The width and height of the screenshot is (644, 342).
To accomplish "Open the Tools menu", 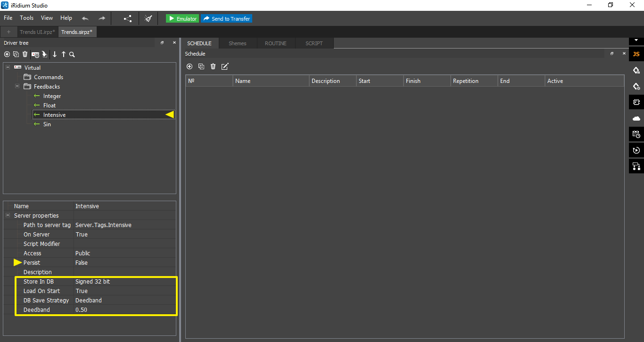I will click(26, 18).
